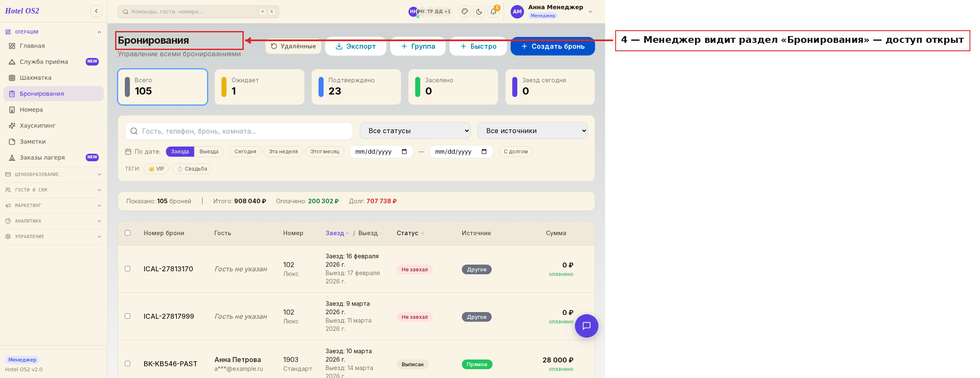Focus the guest, phone, booking search field
This screenshot has width=980, height=378.
[239, 131]
